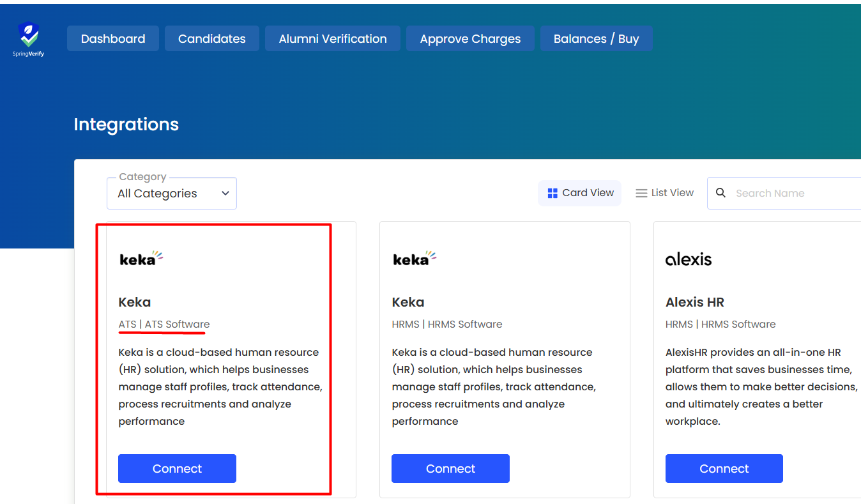This screenshot has height=504, width=861.
Task: Click the Card View grid icon
Action: coord(552,193)
